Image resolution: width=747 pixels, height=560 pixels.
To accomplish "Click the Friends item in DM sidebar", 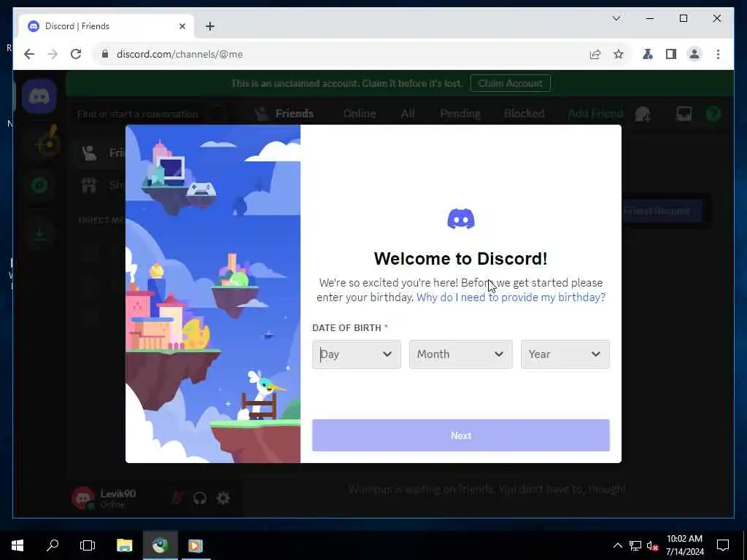I will 100,153.
